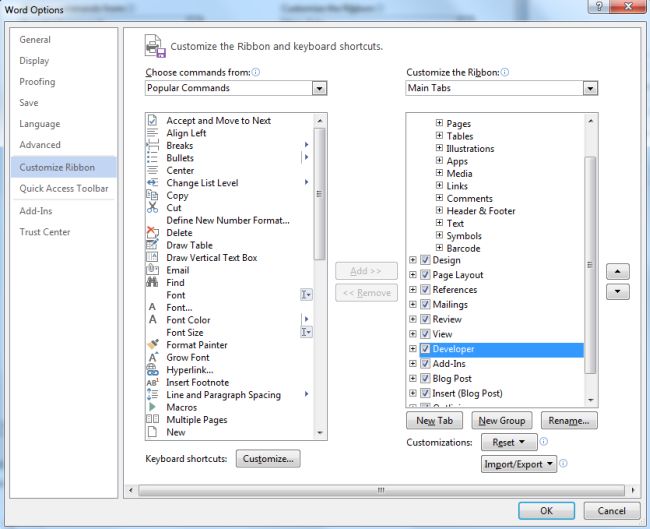The width and height of the screenshot is (650, 529).
Task: Click the Copy command icon
Action: click(152, 195)
